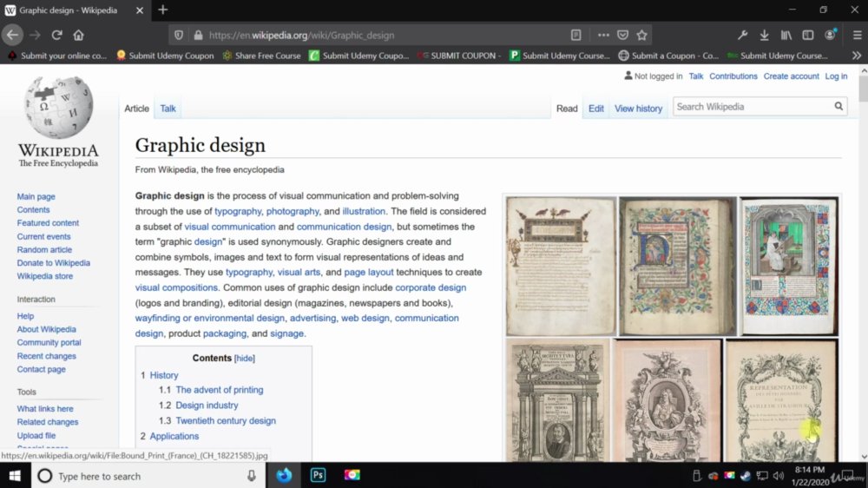Click Wikipedia search magnifier button
This screenshot has width=868, height=488.
point(838,106)
